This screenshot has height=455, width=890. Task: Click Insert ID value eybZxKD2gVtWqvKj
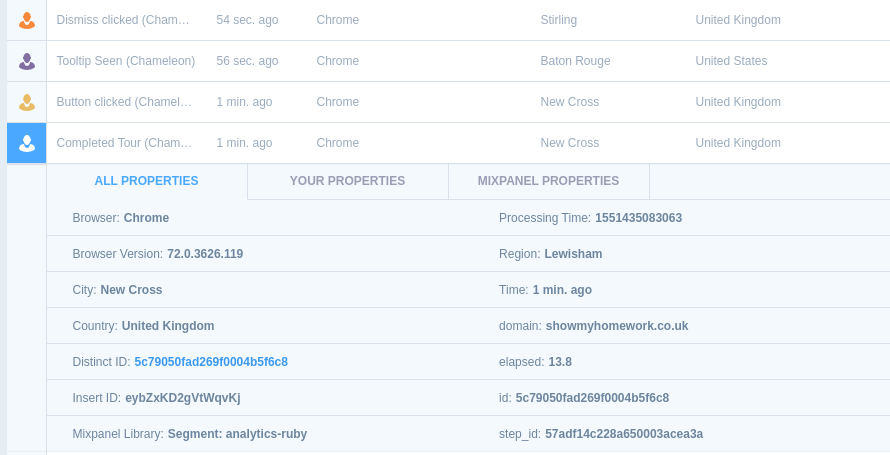coord(183,398)
